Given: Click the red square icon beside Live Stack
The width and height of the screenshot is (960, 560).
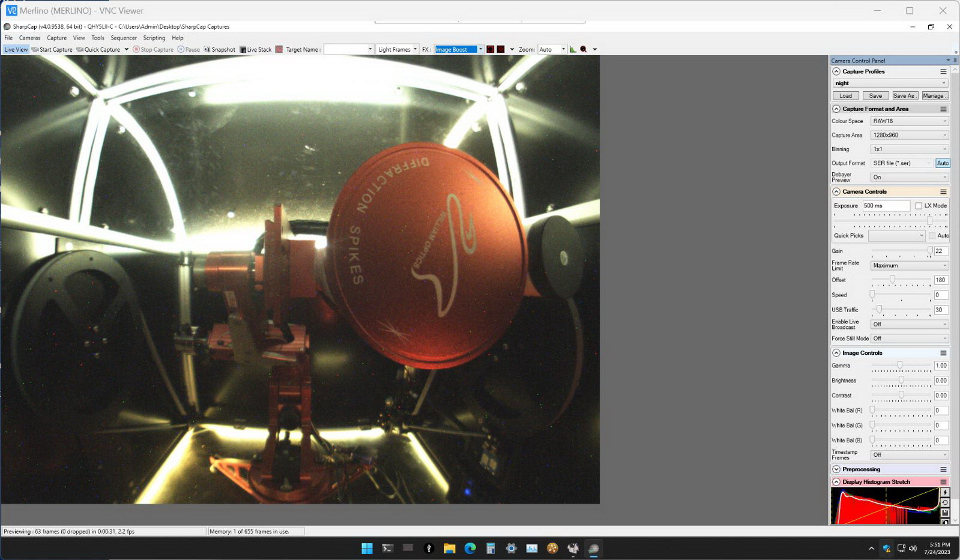Looking at the screenshot, I should (279, 49).
